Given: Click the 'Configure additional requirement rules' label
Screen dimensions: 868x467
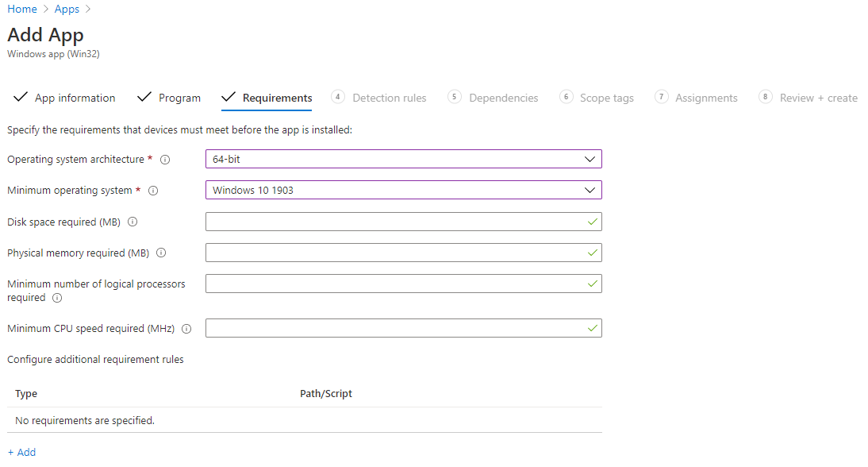Looking at the screenshot, I should 95,360.
